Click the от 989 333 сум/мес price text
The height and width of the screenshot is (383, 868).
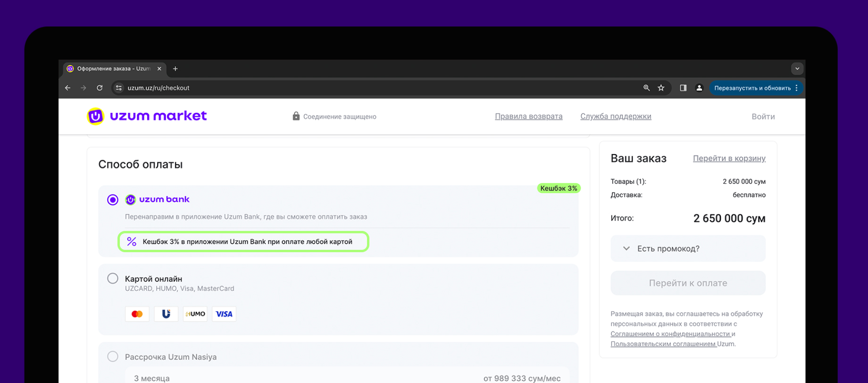point(522,378)
